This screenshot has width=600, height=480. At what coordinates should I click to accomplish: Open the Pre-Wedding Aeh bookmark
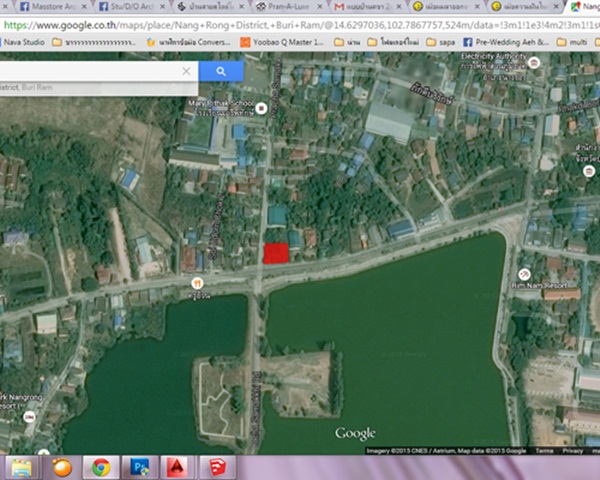pyautogui.click(x=506, y=42)
